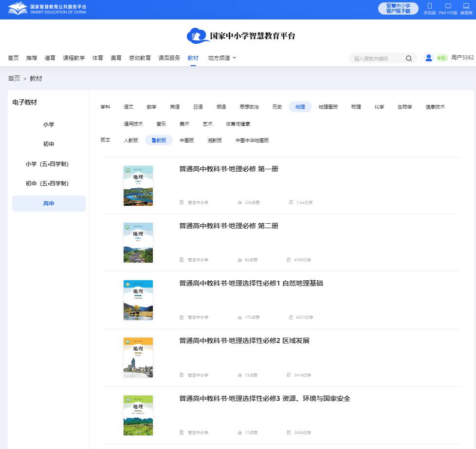Switch to the 美育 navigation tab

[116, 57]
